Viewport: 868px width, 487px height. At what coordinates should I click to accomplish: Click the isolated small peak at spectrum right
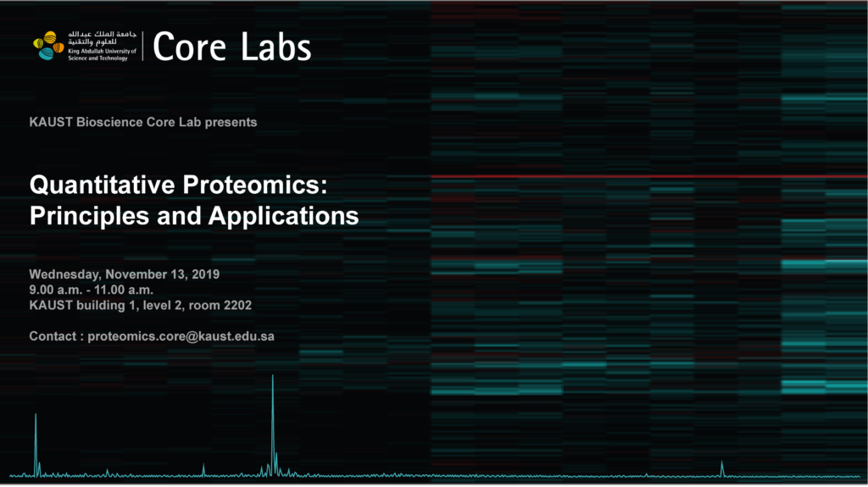721,468
